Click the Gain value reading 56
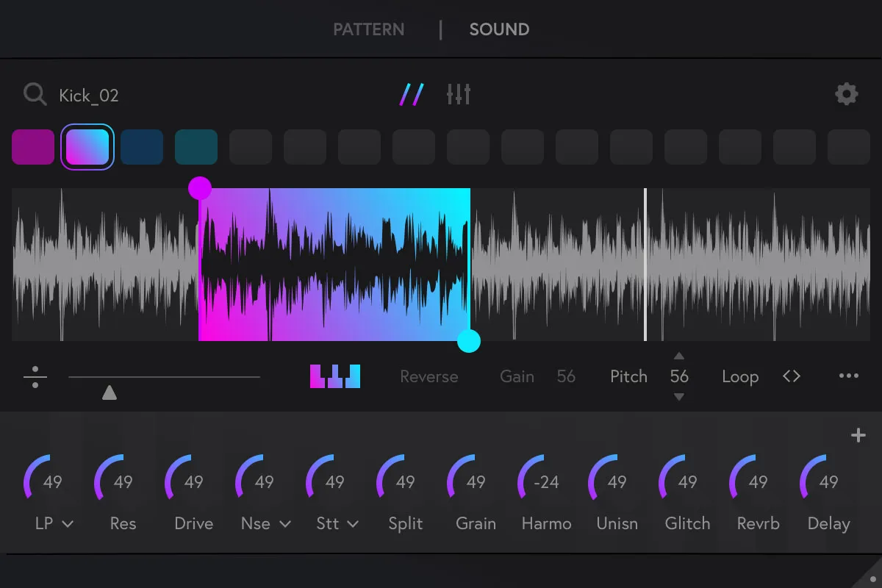The height and width of the screenshot is (588, 882). coord(566,376)
